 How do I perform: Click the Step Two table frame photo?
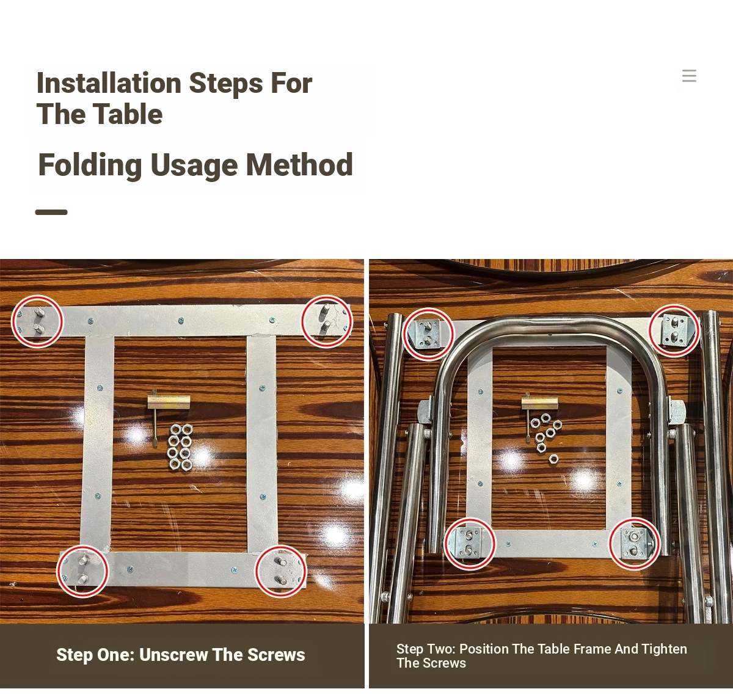tap(551, 441)
